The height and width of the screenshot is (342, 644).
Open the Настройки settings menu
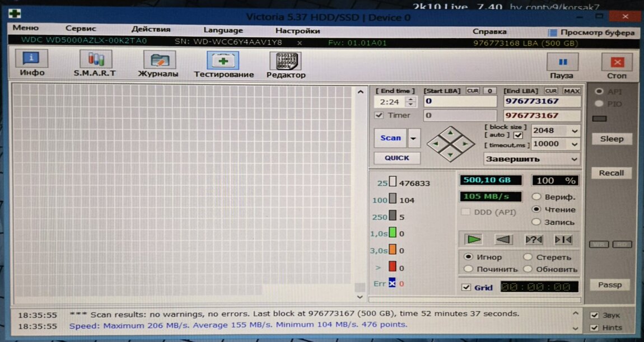297,31
